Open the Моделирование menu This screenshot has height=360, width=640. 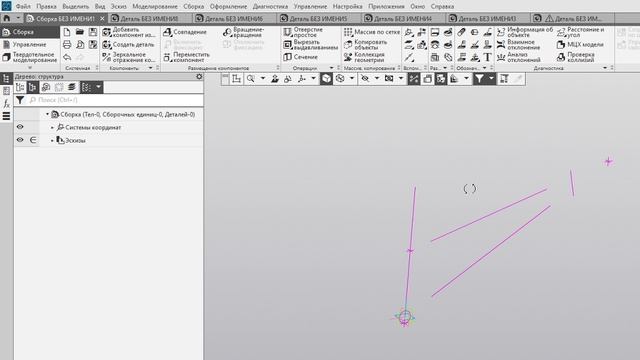(x=155, y=7)
